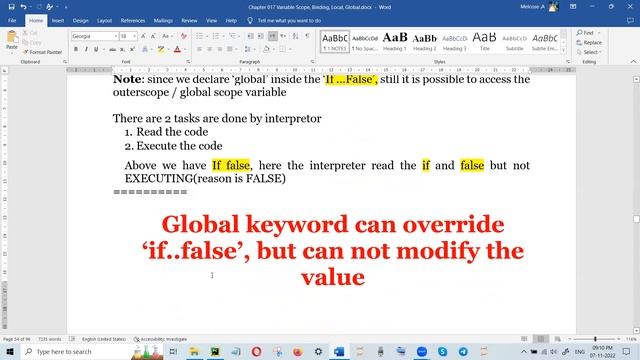Align text to the right
This screenshot has width=640, height=360.
[x=220, y=49]
